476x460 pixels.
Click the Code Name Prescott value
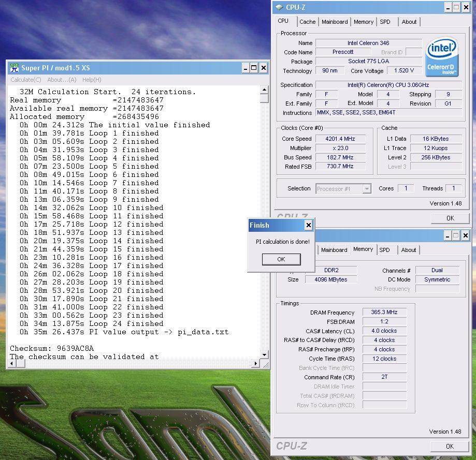(x=343, y=52)
